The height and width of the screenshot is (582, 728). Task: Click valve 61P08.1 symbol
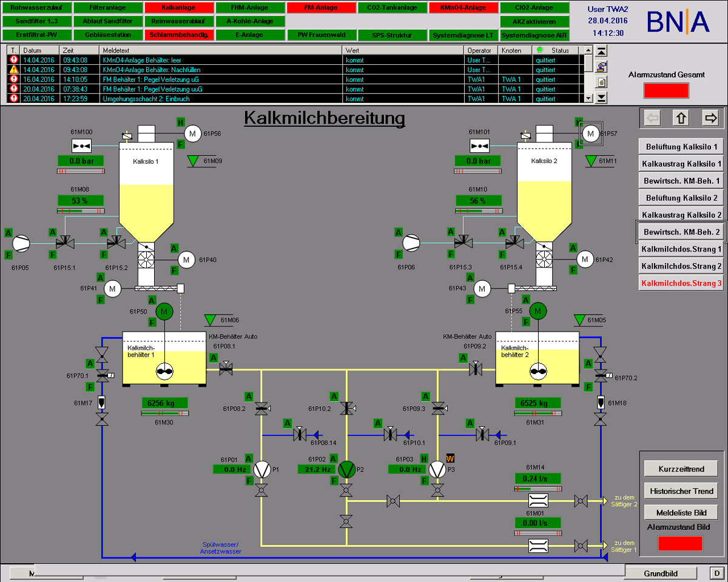tap(226, 367)
